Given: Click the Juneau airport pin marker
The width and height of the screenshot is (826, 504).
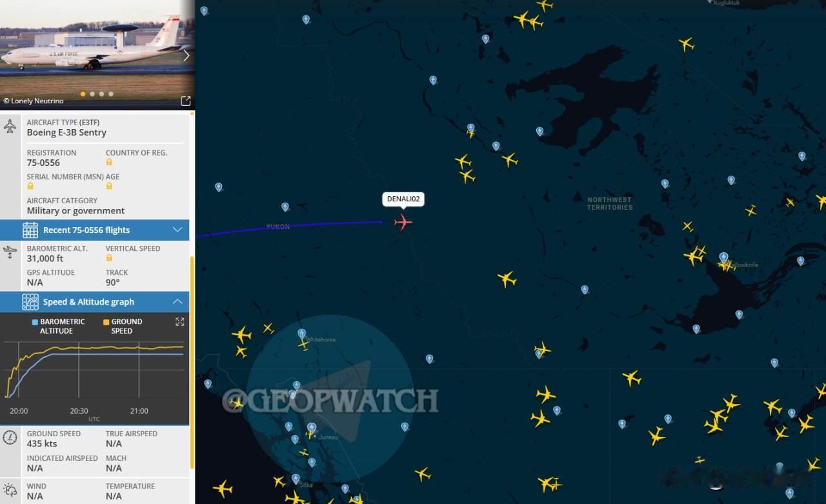Looking at the screenshot, I should 312,428.
